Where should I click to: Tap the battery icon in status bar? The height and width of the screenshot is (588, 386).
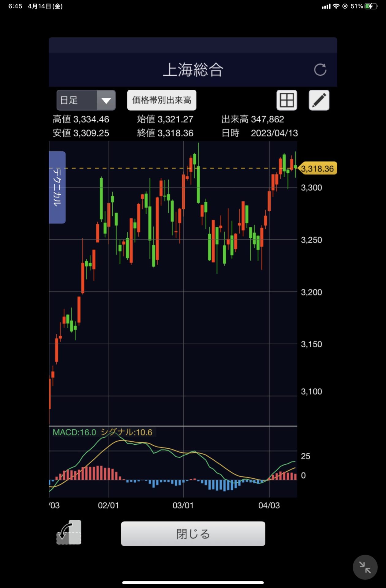pos(371,6)
